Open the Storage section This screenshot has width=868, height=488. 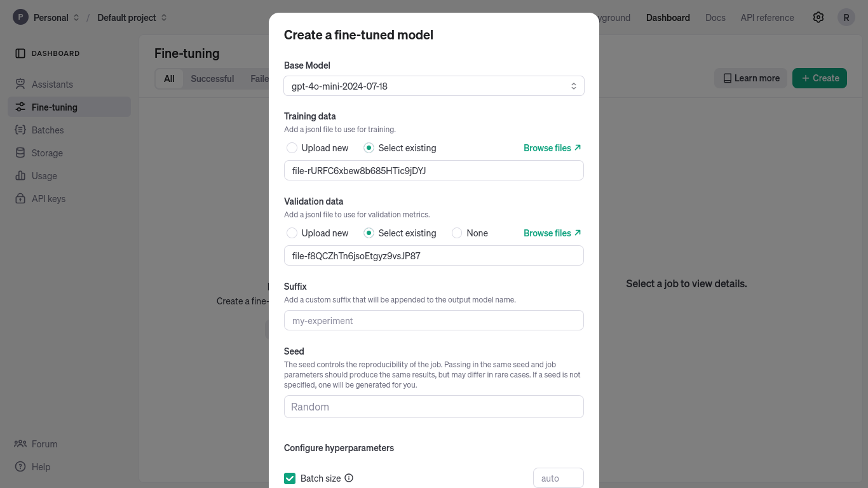click(48, 152)
